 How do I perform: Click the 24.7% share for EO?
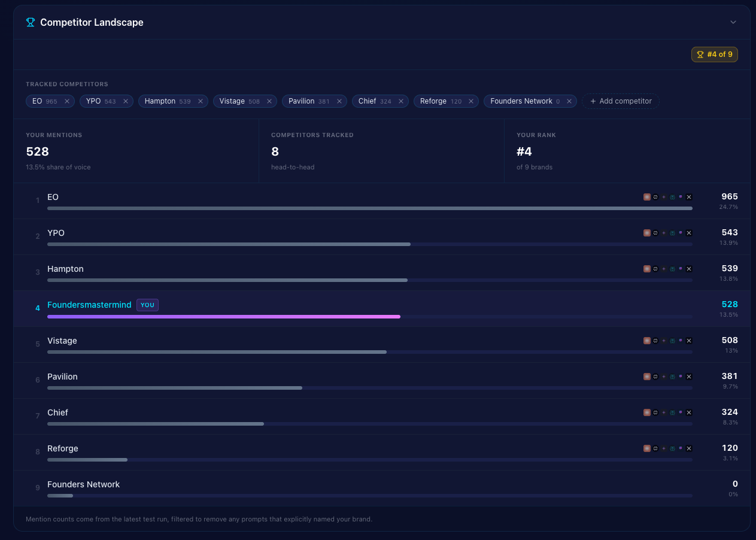click(728, 207)
